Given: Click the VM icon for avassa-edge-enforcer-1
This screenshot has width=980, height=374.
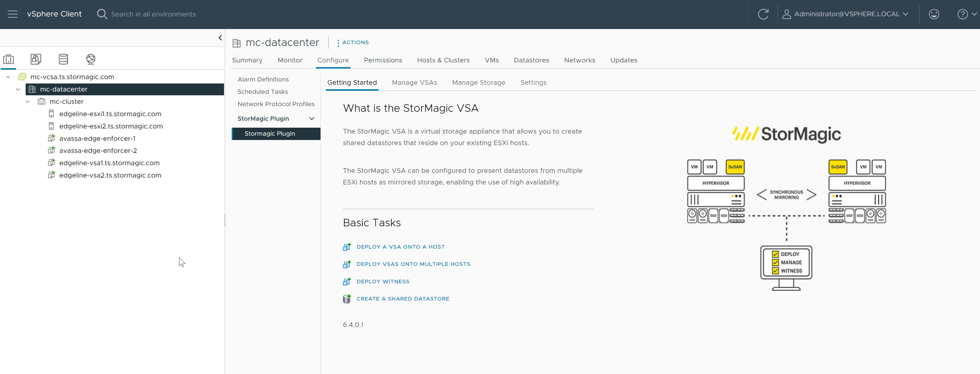Looking at the screenshot, I should [51, 138].
